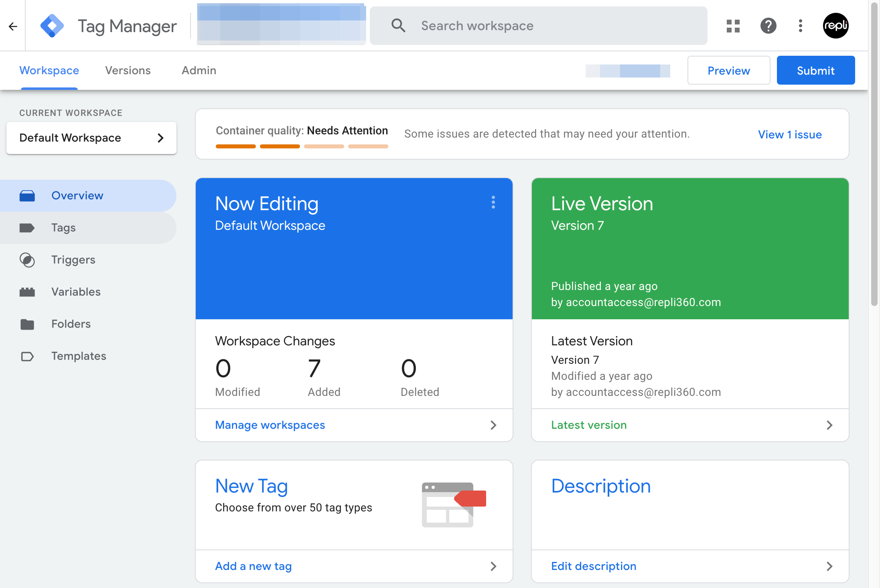Open the Now Editing card kebab menu

(x=493, y=202)
